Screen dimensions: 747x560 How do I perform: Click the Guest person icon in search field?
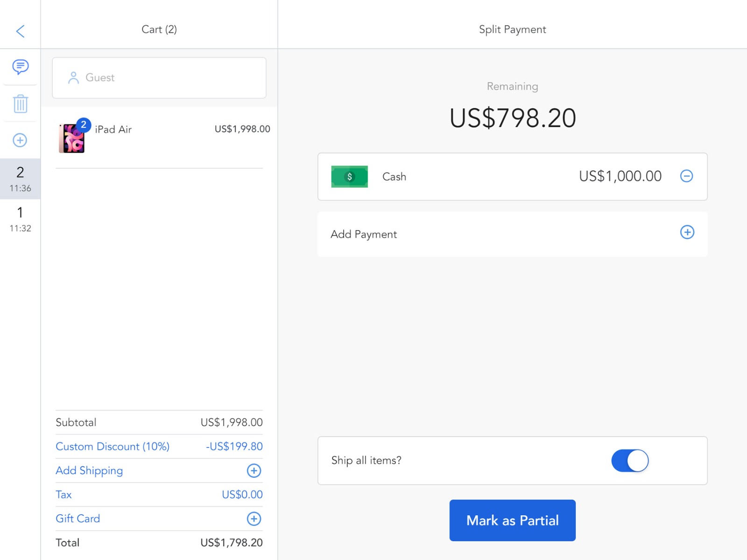(73, 77)
